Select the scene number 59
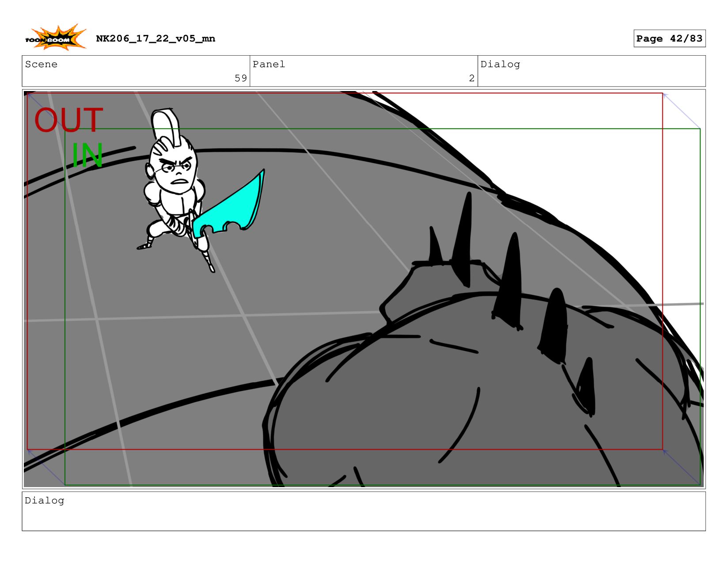728x564 pixels. coord(241,78)
